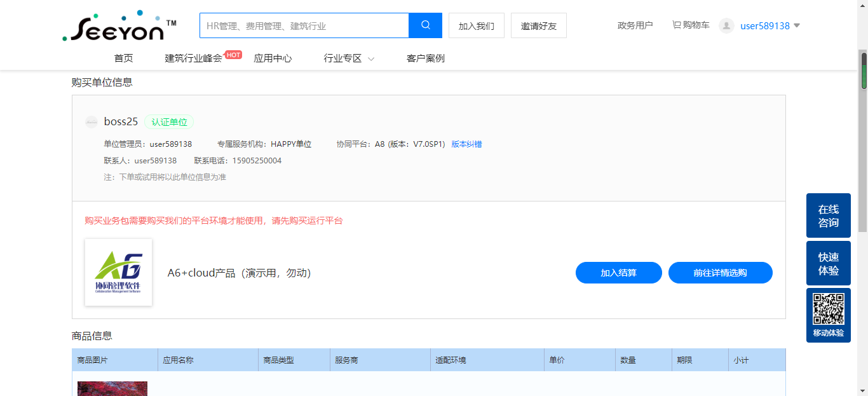Open the 应用中心 menu item

[x=273, y=58]
